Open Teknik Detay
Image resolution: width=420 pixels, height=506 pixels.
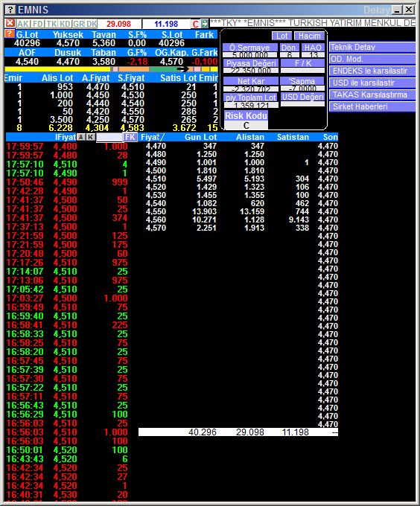tap(372, 47)
